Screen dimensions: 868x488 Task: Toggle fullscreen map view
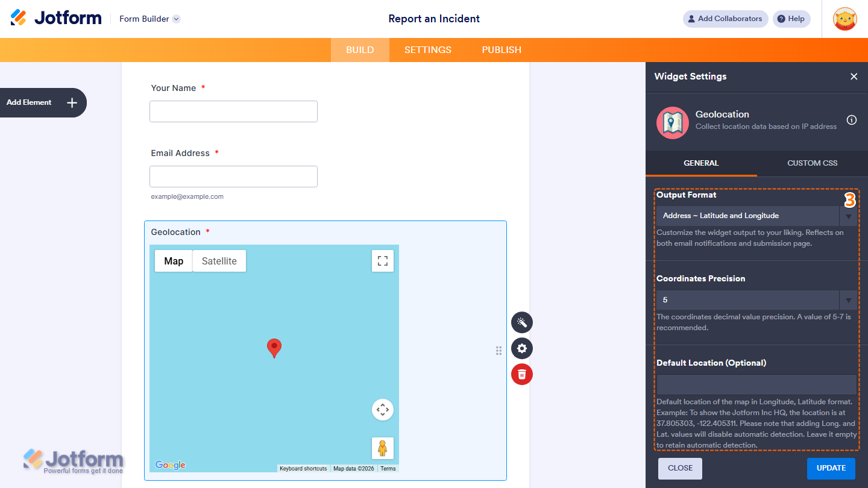tap(382, 261)
